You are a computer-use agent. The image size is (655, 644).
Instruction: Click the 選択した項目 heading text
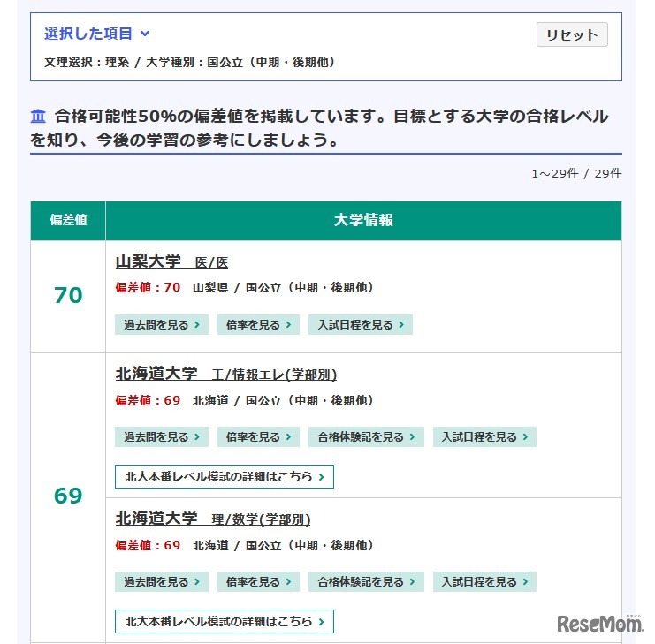pyautogui.click(x=88, y=34)
